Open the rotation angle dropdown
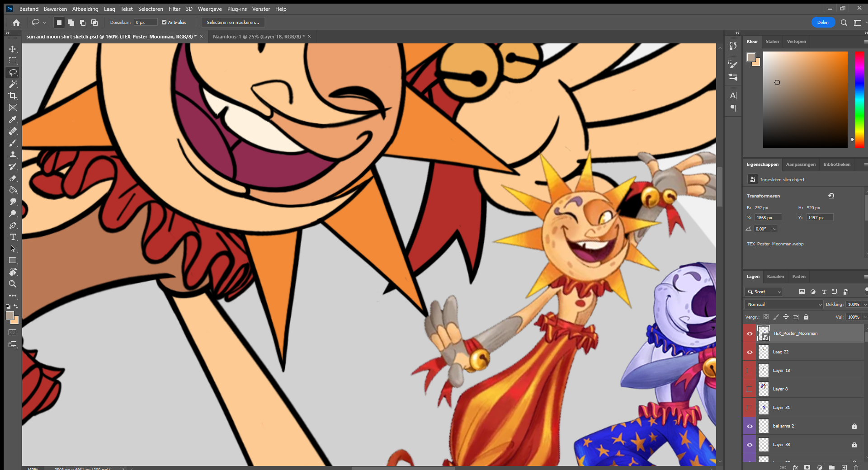Viewport: 868px width, 470px height. click(x=774, y=229)
